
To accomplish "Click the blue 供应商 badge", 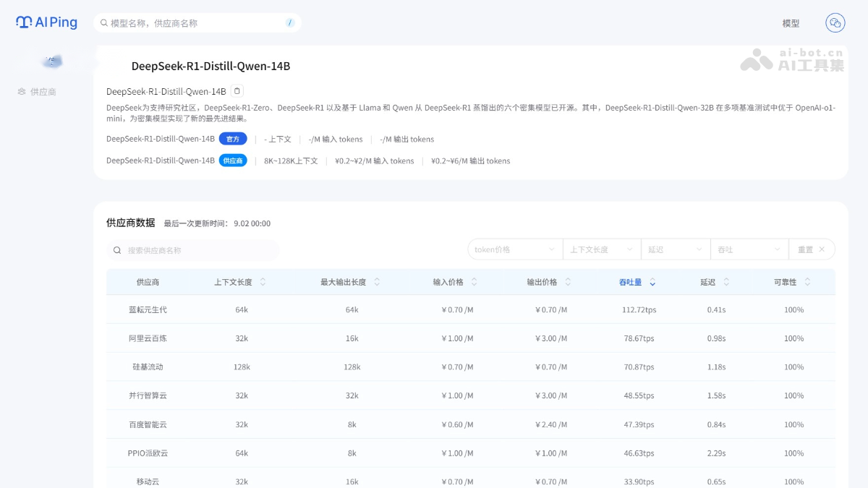I will (233, 160).
